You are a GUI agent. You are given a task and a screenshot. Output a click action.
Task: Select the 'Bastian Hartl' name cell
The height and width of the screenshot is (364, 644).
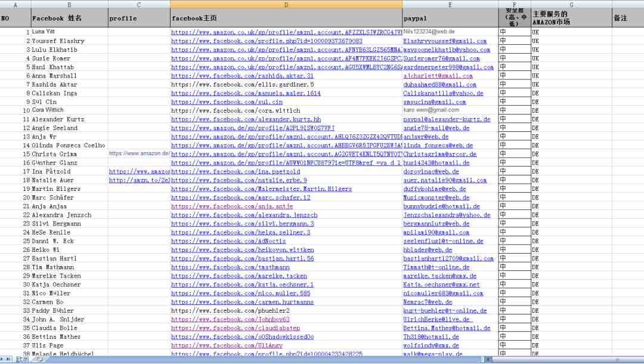click(x=69, y=258)
